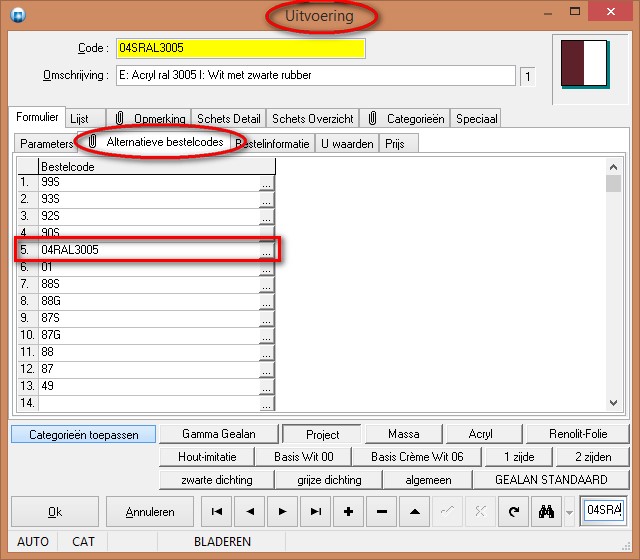
Task: Open the Opmerking tab
Action: click(x=149, y=119)
